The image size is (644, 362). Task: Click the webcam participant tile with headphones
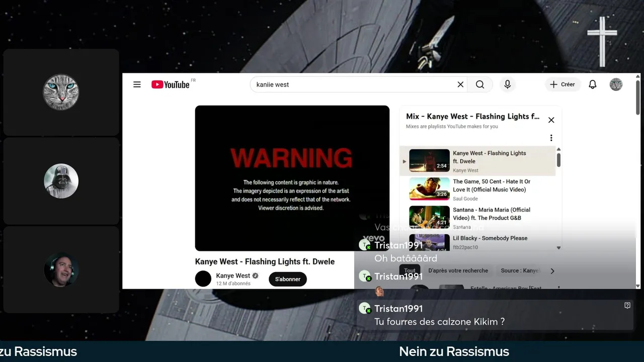tap(61, 269)
